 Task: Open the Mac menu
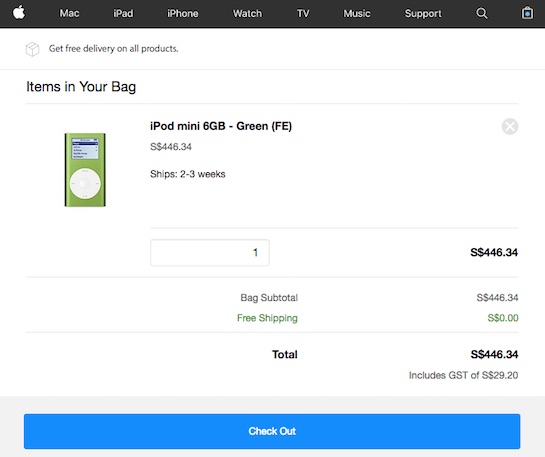coord(69,13)
